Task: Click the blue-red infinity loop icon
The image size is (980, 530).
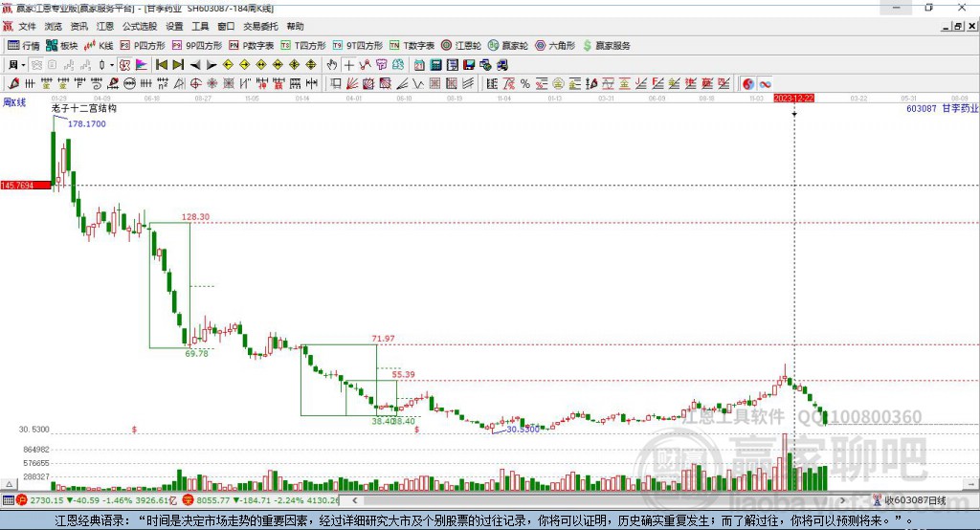Action: coord(765,84)
